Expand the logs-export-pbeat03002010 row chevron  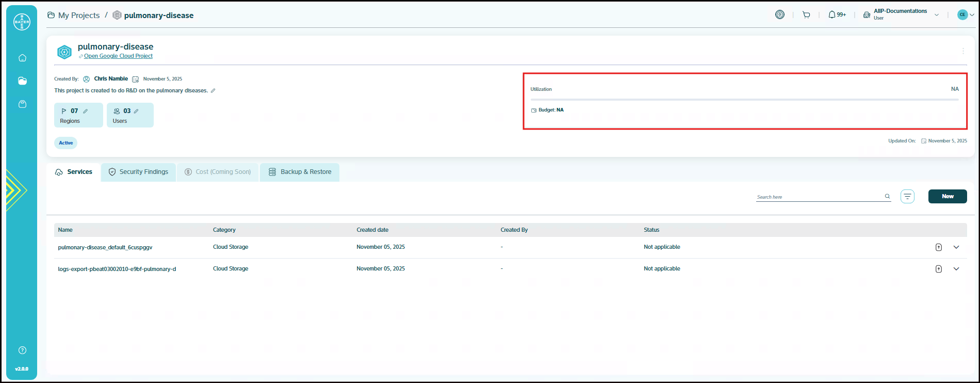(x=956, y=269)
